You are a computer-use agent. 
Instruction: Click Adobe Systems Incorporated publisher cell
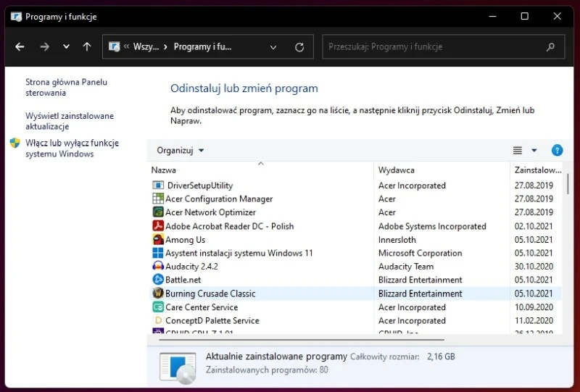point(432,226)
